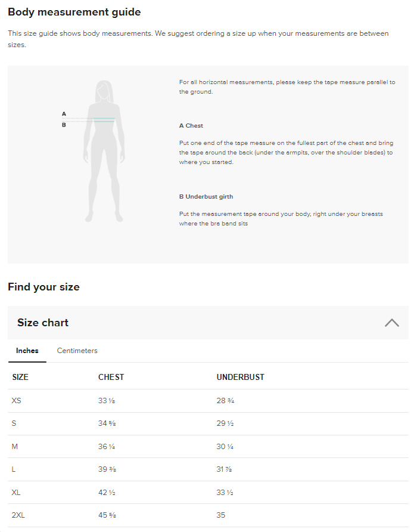The width and height of the screenshot is (417, 532).
Task: Click the L underbust value 31 ⅞
Action: pyautogui.click(x=224, y=469)
